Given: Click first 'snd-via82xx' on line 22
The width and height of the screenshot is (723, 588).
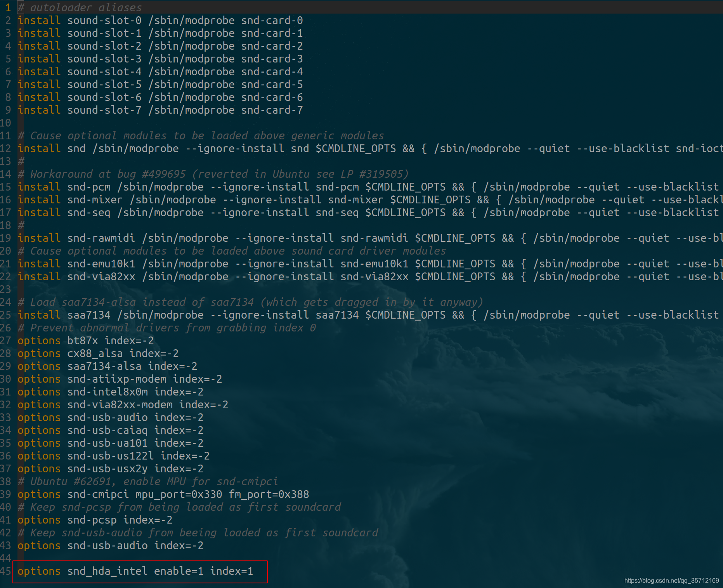Looking at the screenshot, I should tap(101, 276).
